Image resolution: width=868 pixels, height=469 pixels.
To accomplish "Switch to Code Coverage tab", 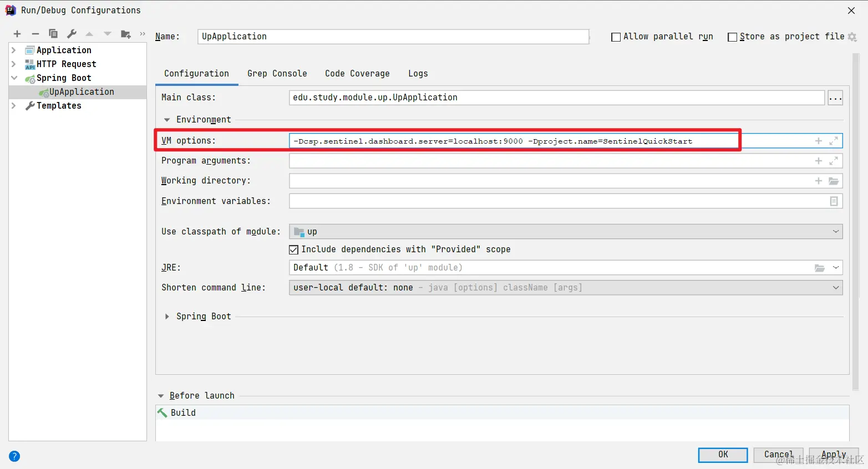I will pos(357,74).
